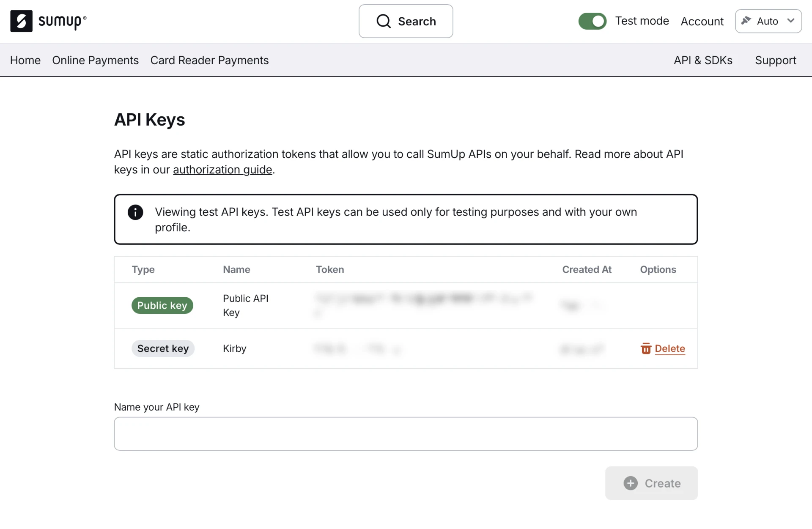Open the Auto theme dropdown
This screenshot has width=812, height=529.
click(x=768, y=21)
